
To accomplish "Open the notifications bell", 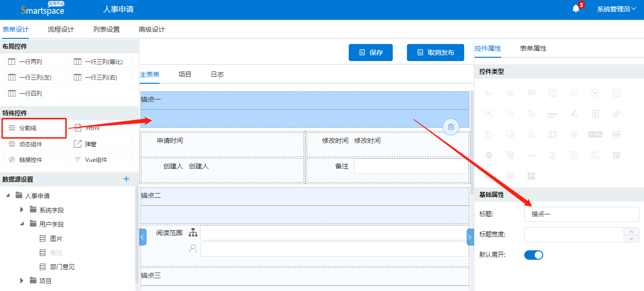I will click(576, 9).
